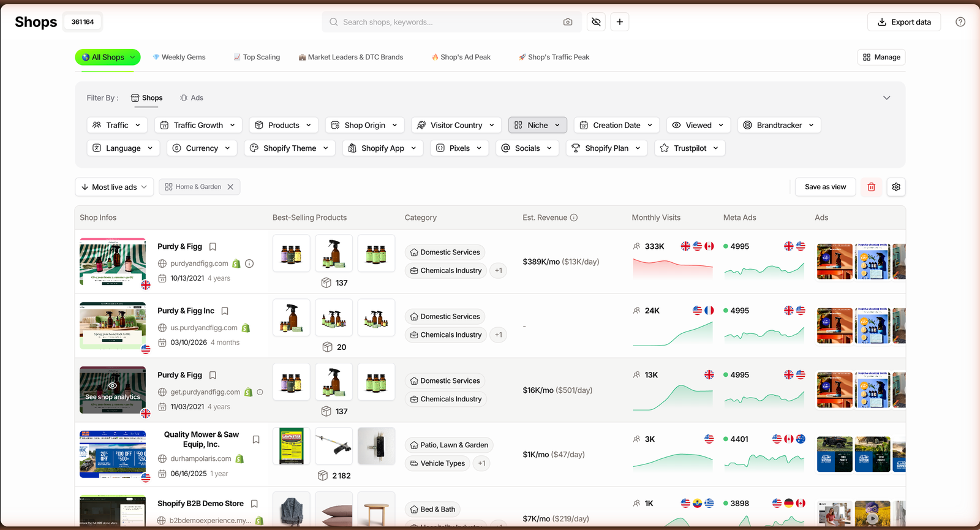Click the Manage views button
The height and width of the screenshot is (530, 980).
click(881, 57)
